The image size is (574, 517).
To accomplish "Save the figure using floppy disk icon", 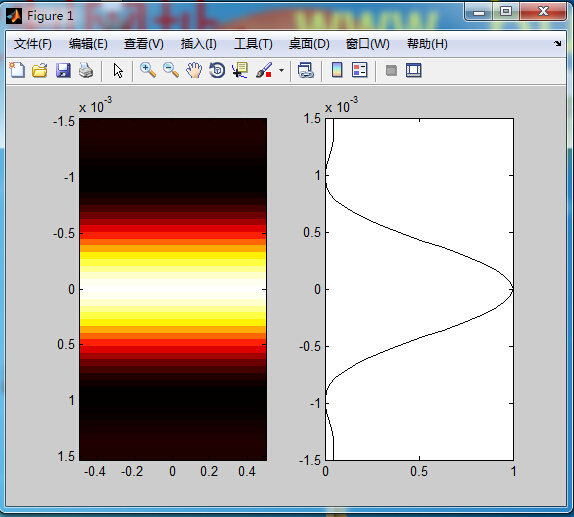I will (x=63, y=70).
